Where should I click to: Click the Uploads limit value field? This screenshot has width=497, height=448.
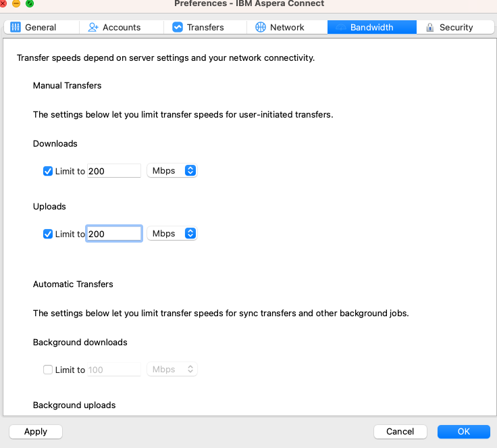pos(114,234)
